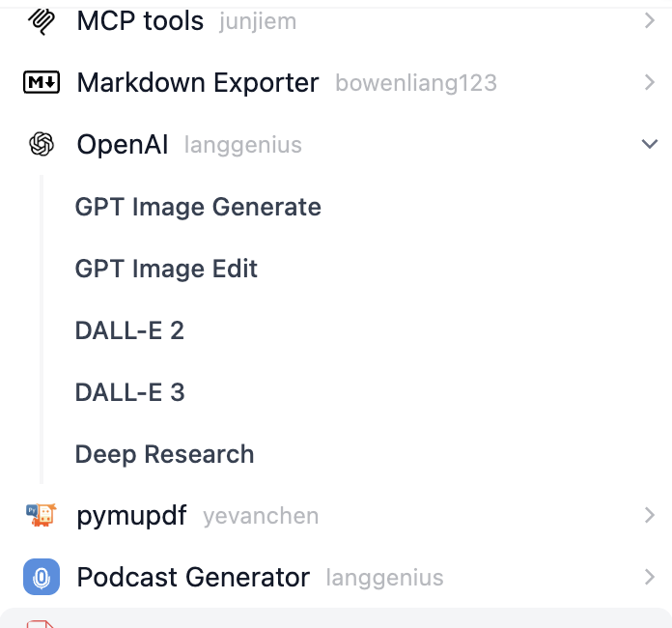Expand Markdown Exporter using its chevron
672x628 pixels.
[x=650, y=83]
